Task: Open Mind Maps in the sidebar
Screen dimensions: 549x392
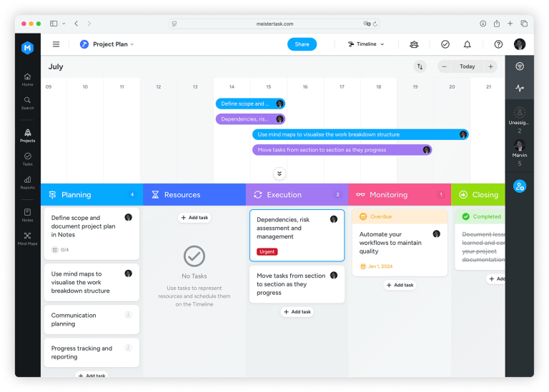Action: tap(27, 238)
